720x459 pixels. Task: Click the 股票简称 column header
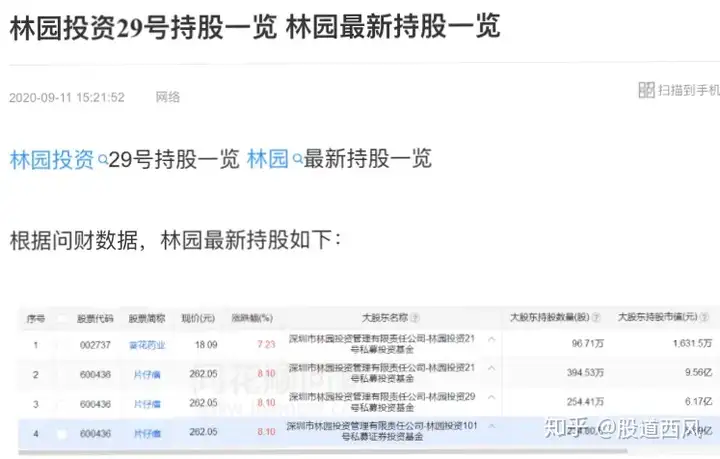coord(147,319)
